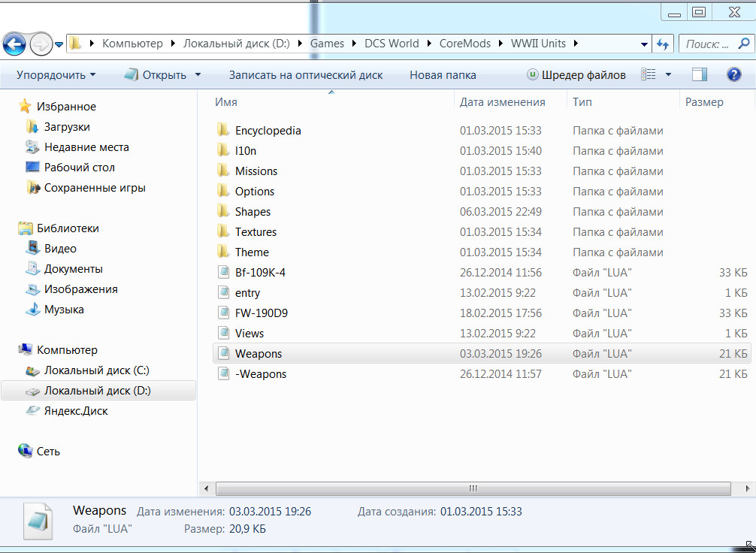Click the horizontal scrollbar thumb

[473, 489]
